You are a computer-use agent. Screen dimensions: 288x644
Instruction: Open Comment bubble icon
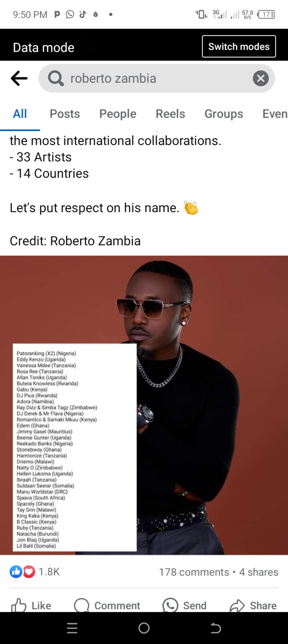tap(82, 605)
